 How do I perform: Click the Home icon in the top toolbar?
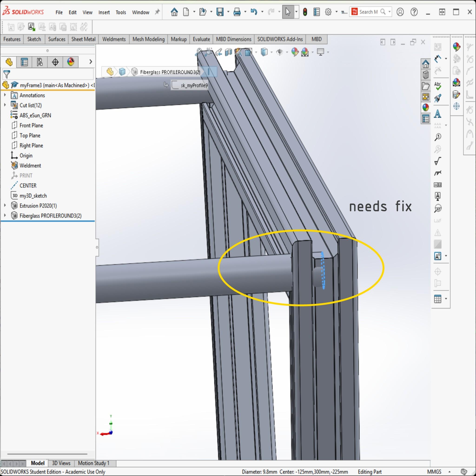tap(174, 12)
